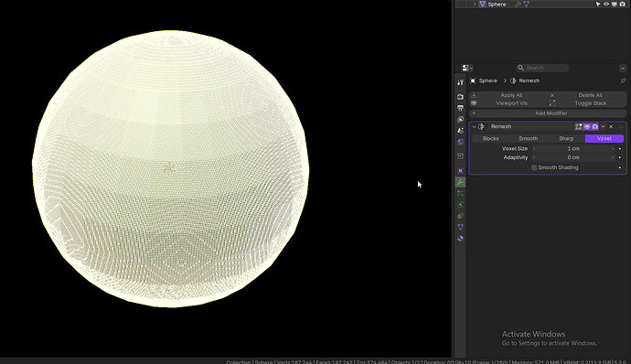Click the Remesh modifier type icon in panel header

(481, 126)
